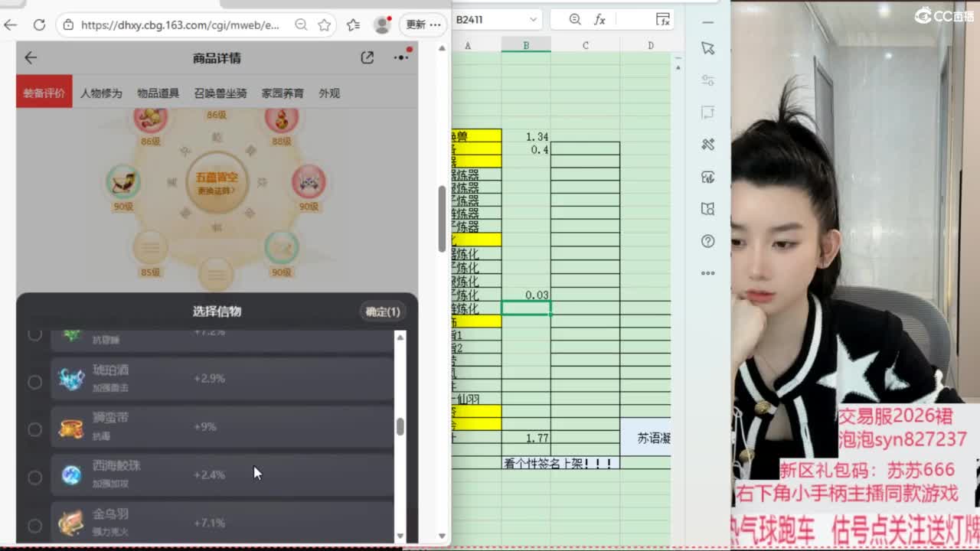Click the 更新 update button in browser toolbar

(x=415, y=24)
